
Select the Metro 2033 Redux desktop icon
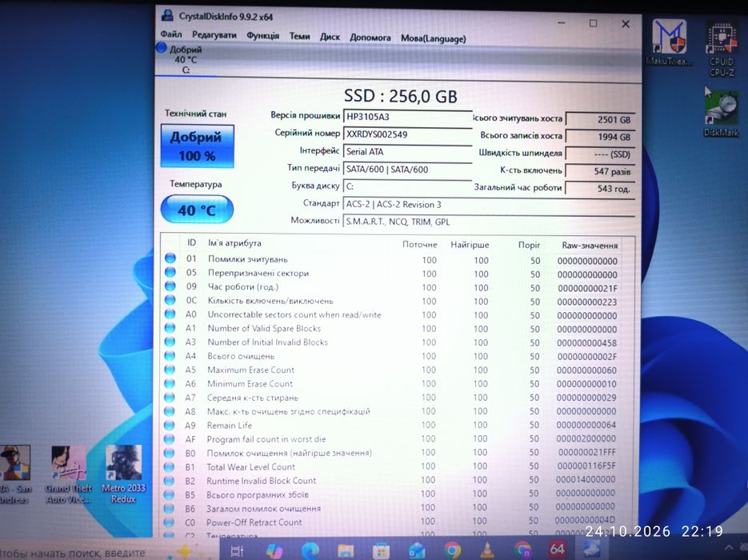[x=123, y=474]
